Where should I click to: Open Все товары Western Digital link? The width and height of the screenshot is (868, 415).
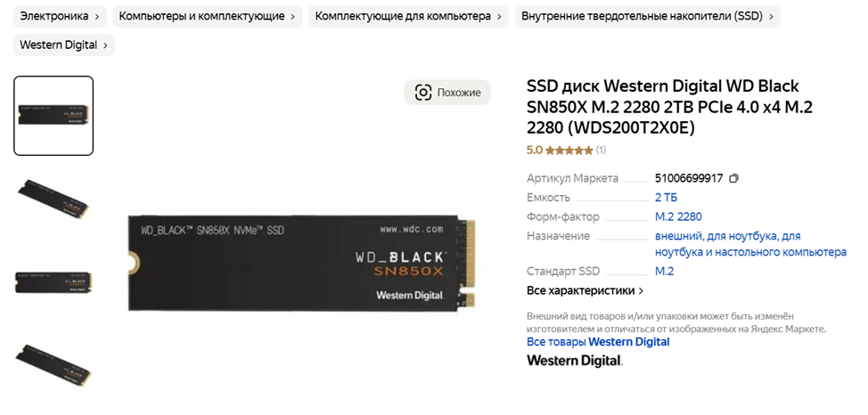tap(598, 342)
